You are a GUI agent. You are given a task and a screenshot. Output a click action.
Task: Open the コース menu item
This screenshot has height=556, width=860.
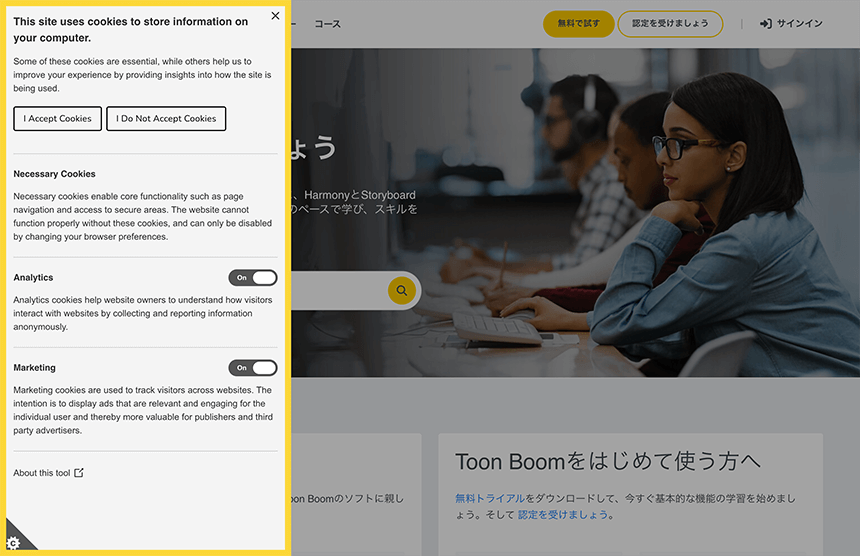coord(327,24)
